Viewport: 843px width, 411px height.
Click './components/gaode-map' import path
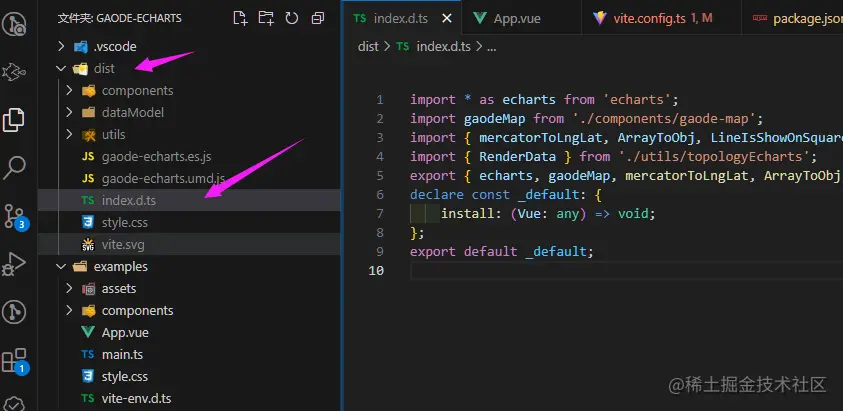click(x=665, y=118)
